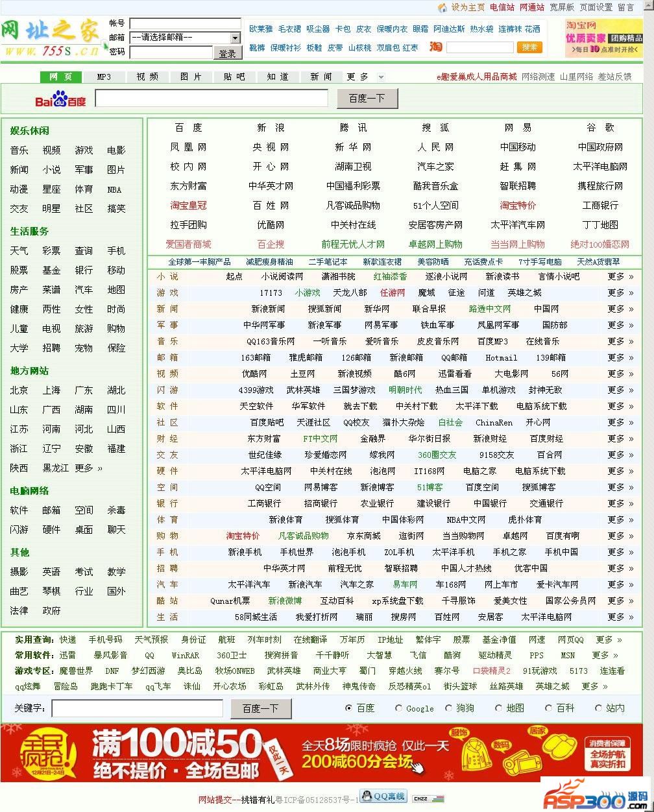Open the 163邮箱 link

(256, 357)
